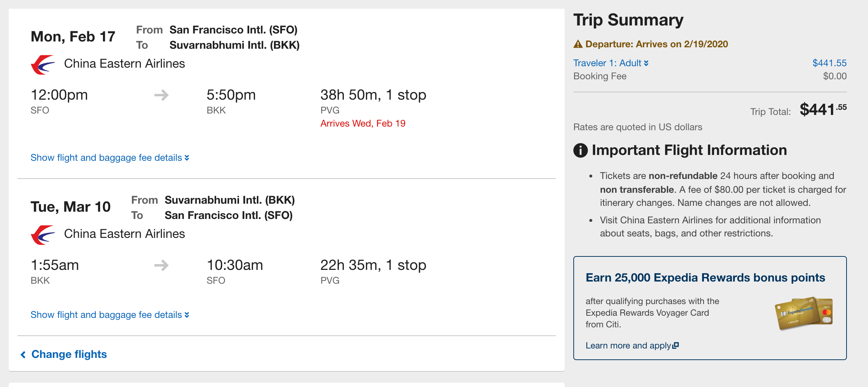The width and height of the screenshot is (868, 387).
Task: Click the arrow icon between 12:00pm and 5:50pm
Action: 162,95
